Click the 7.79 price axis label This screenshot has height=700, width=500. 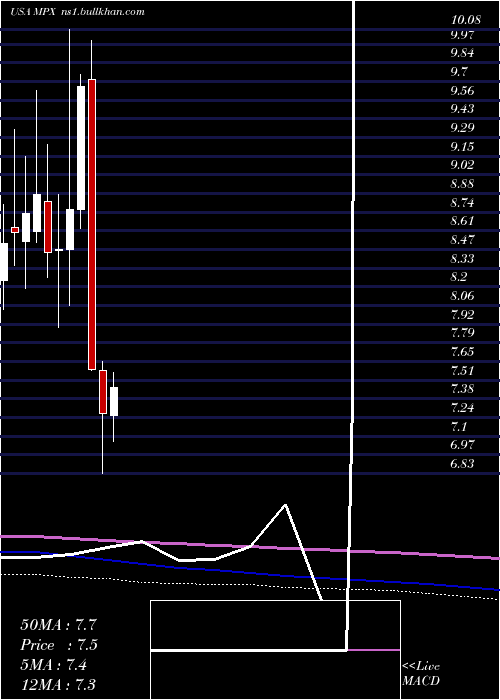click(x=462, y=333)
